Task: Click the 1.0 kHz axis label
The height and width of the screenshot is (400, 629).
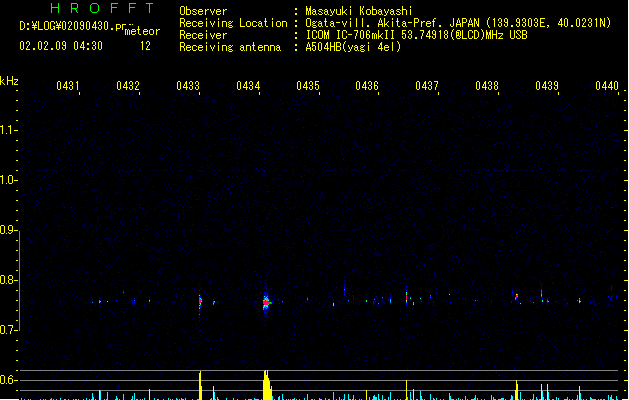Action: (8, 180)
